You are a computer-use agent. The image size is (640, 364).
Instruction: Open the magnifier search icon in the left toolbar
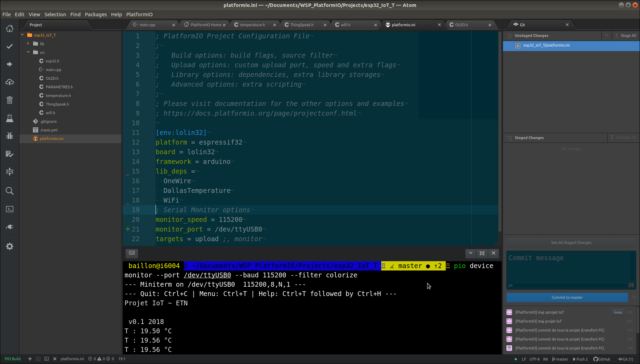pyautogui.click(x=10, y=191)
